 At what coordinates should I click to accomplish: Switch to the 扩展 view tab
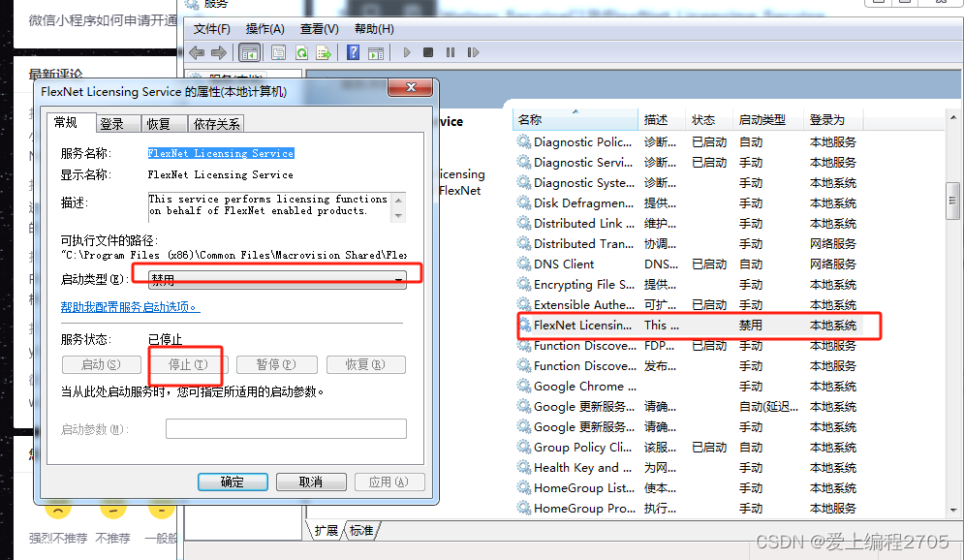point(326,531)
